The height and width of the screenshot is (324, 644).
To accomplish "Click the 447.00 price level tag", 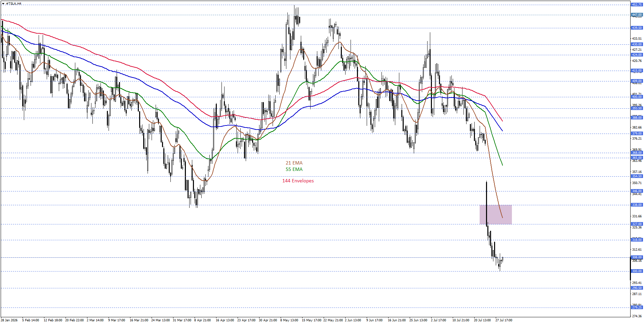I will tap(637, 15).
